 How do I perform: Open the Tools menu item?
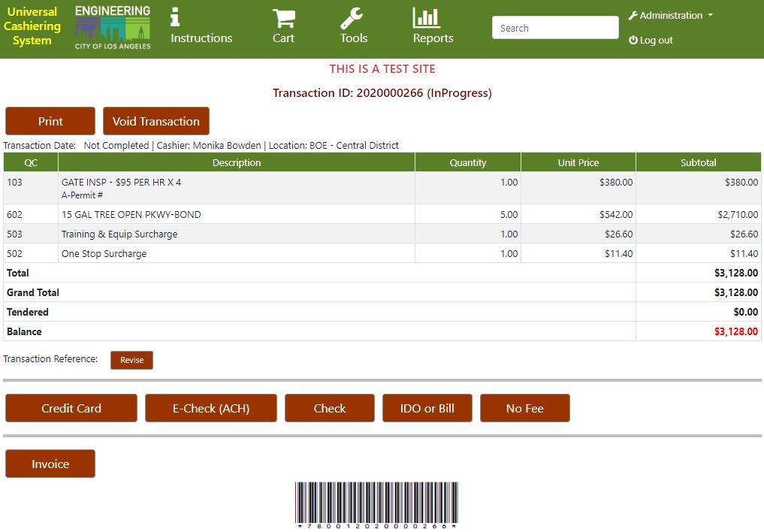tap(353, 26)
